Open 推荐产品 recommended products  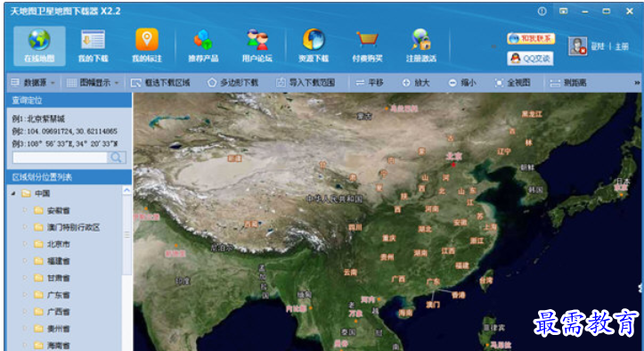tap(203, 45)
